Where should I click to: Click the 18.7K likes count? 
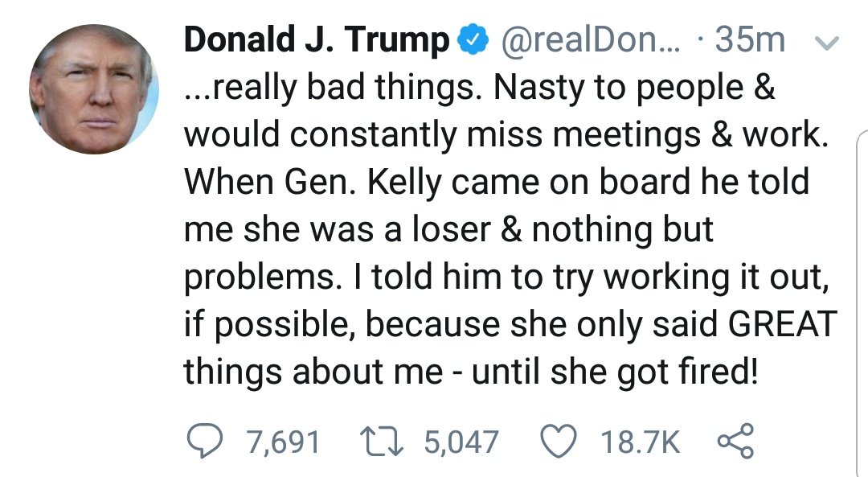click(640, 442)
